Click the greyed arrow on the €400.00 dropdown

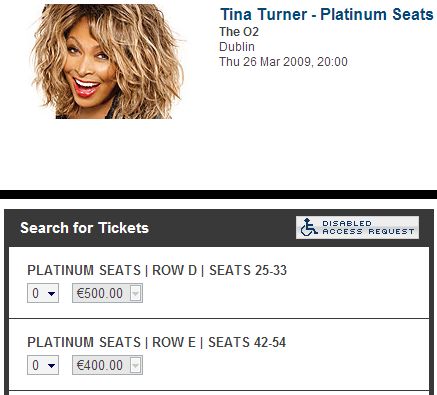[x=135, y=366]
